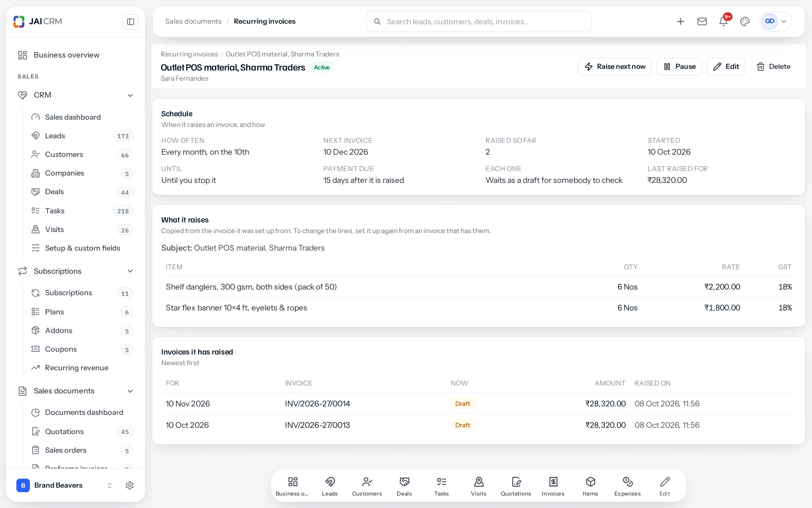Image resolution: width=812 pixels, height=508 pixels.
Task: Delete the recurring invoice
Action: [774, 67]
